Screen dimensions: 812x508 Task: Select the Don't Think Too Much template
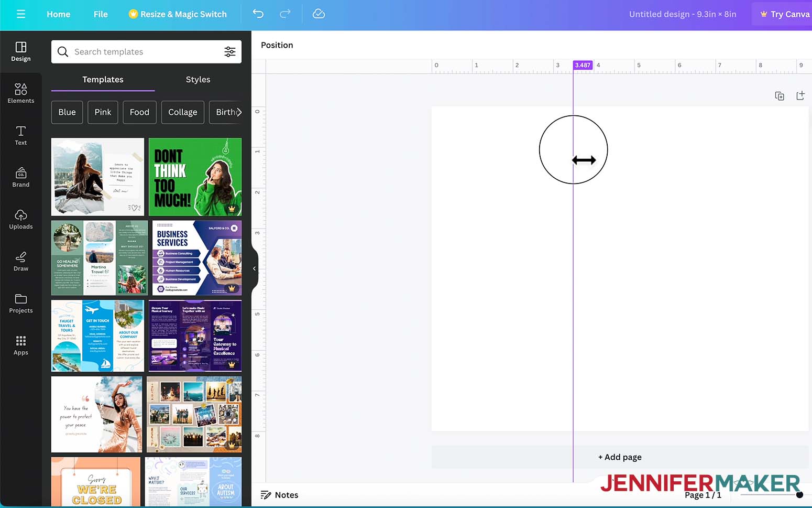point(195,177)
